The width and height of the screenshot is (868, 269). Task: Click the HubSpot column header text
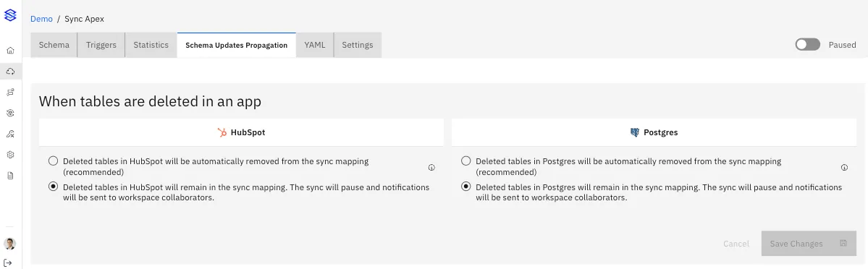(x=248, y=133)
